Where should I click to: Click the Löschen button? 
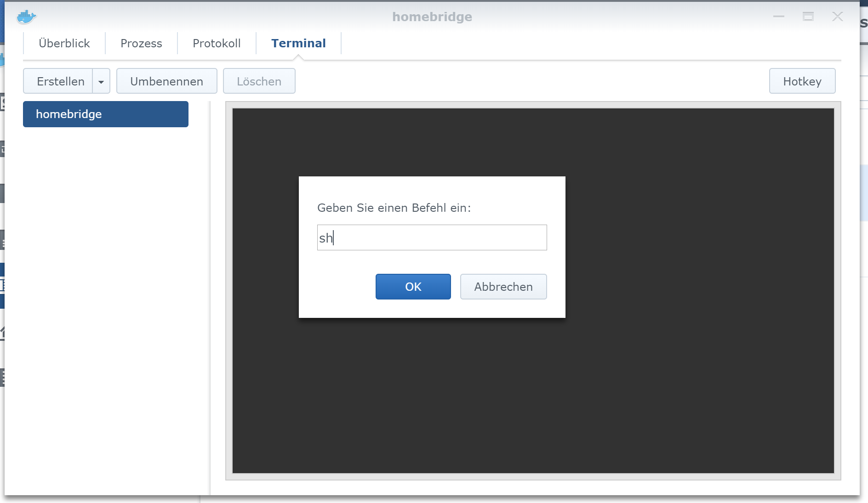pos(259,81)
